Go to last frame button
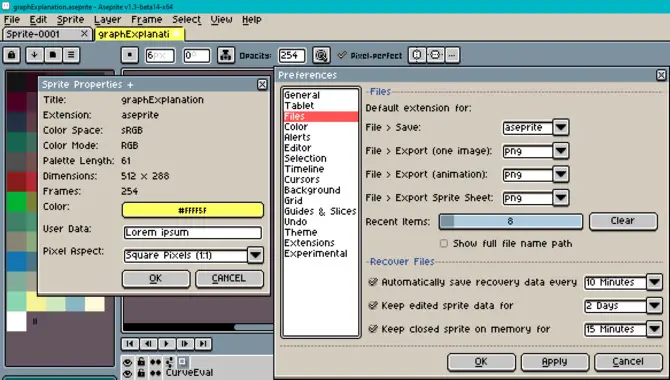This screenshot has height=380, width=670. [203, 344]
